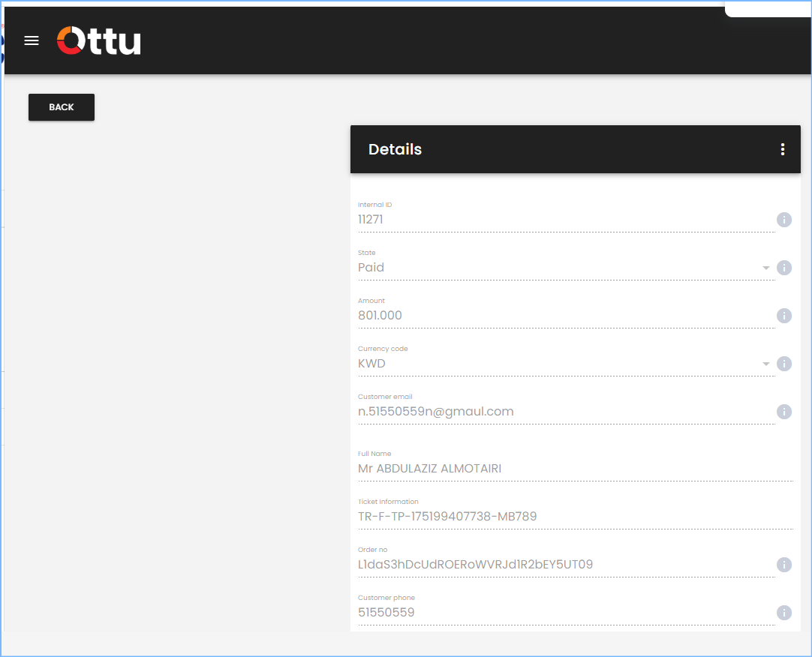This screenshot has height=657, width=812.
Task: Click the 'KWD' currency value
Action: pyautogui.click(x=371, y=364)
